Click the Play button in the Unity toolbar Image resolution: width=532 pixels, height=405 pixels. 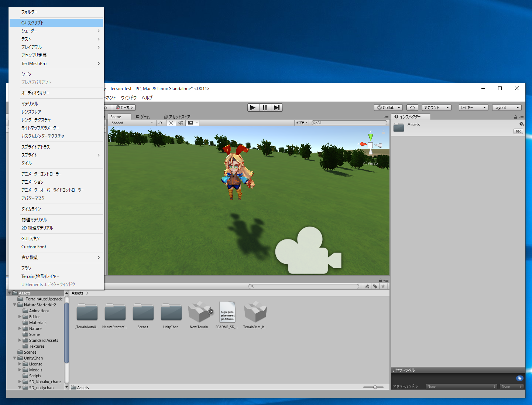click(253, 108)
